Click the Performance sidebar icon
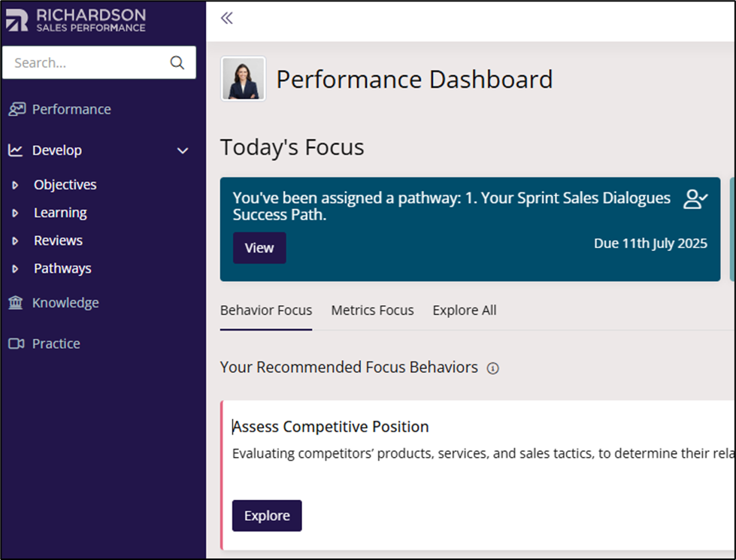The width and height of the screenshot is (736, 560). click(17, 110)
